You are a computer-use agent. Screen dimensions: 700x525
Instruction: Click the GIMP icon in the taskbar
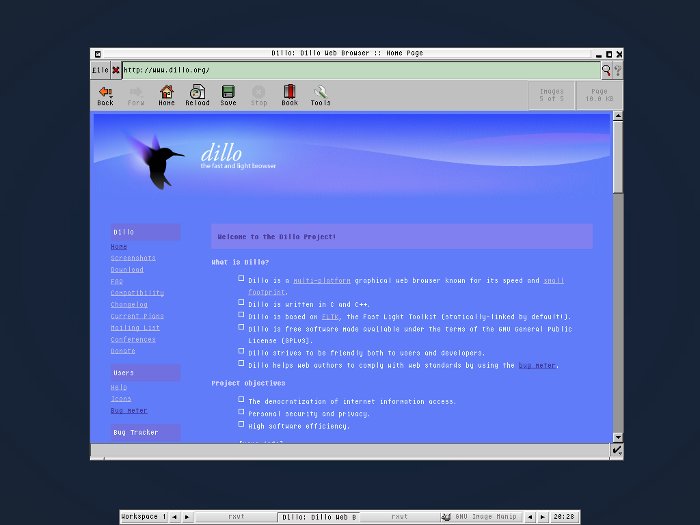(446, 517)
